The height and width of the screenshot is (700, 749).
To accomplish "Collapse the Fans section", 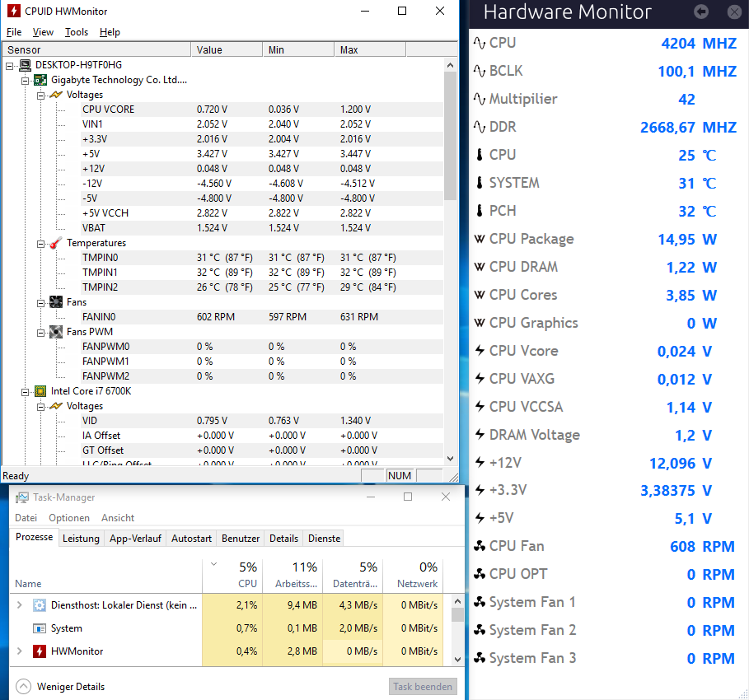I will [x=40, y=303].
